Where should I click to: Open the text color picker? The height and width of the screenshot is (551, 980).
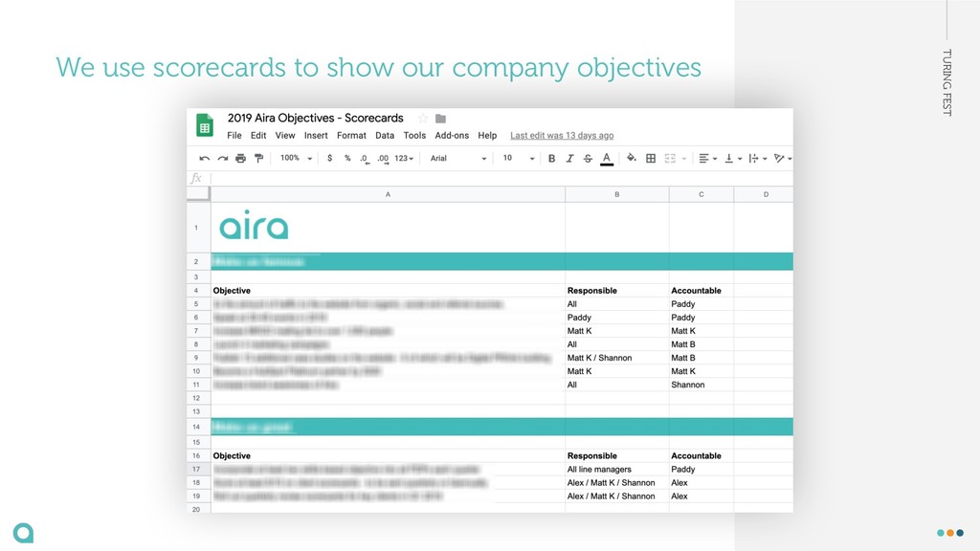[x=606, y=159]
